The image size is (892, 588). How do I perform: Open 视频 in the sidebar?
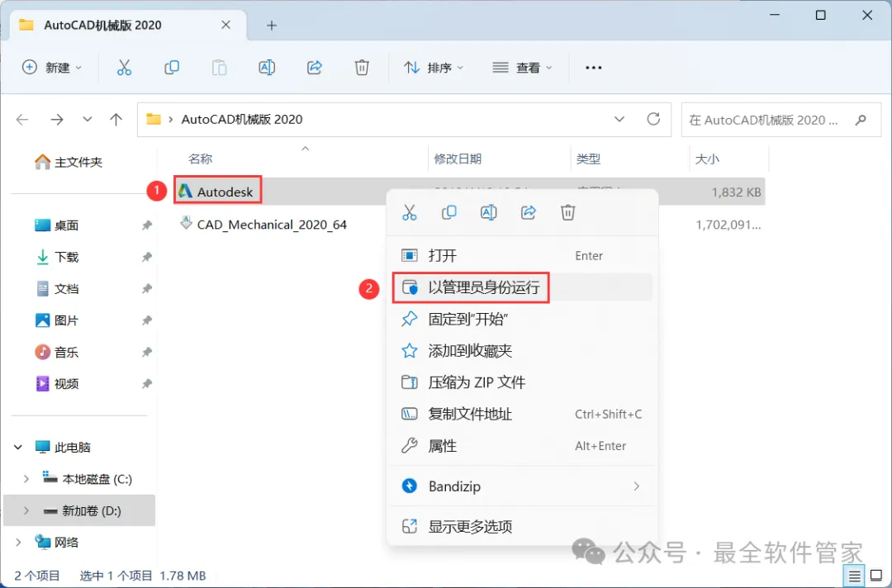pos(57,384)
